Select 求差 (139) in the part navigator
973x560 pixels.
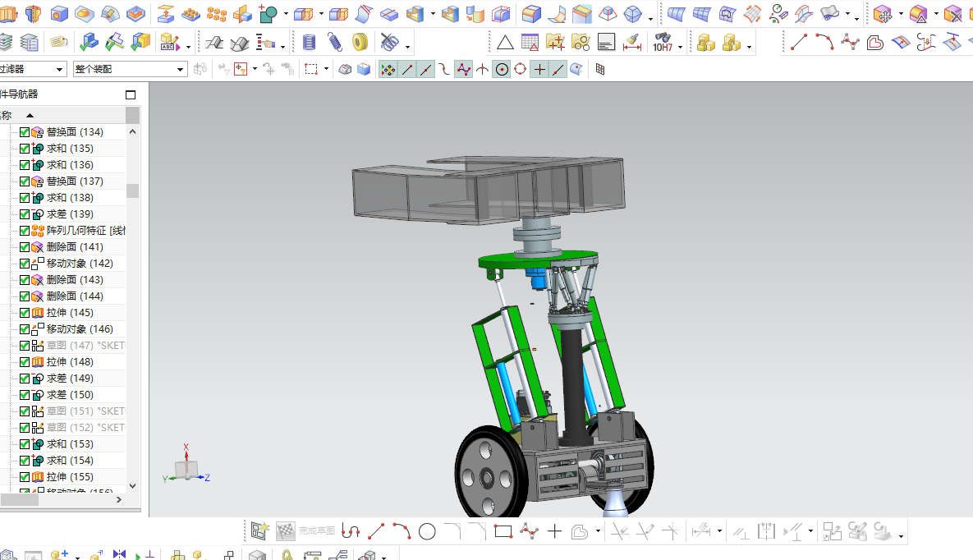point(70,214)
